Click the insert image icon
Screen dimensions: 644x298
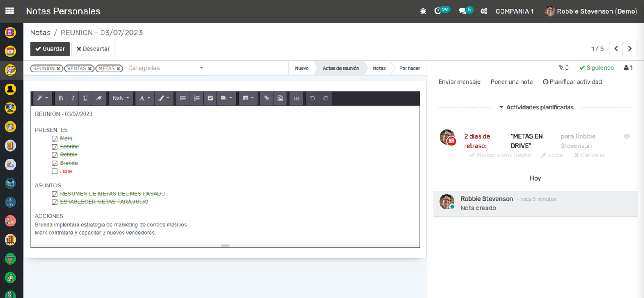coord(280,98)
